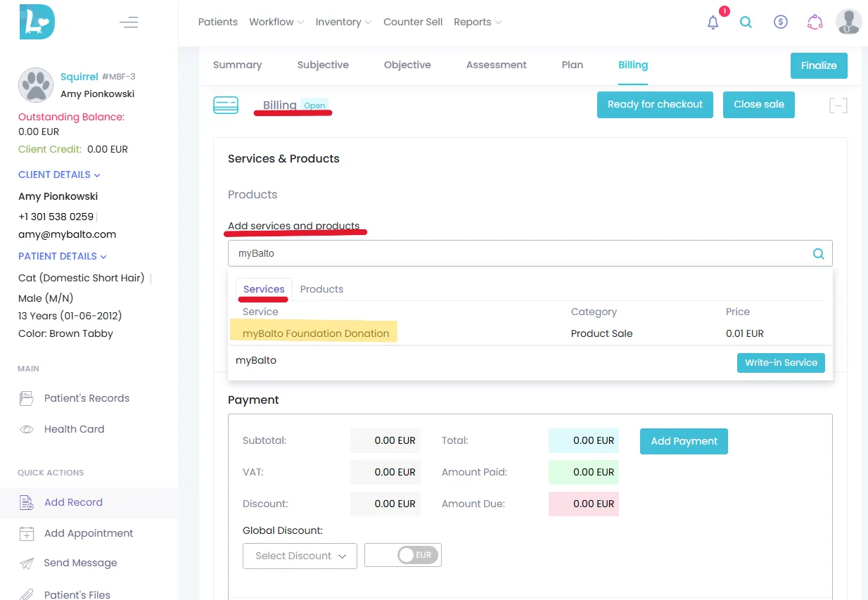
Task: Collapse the billing section with the minus bracket icon
Action: point(838,106)
